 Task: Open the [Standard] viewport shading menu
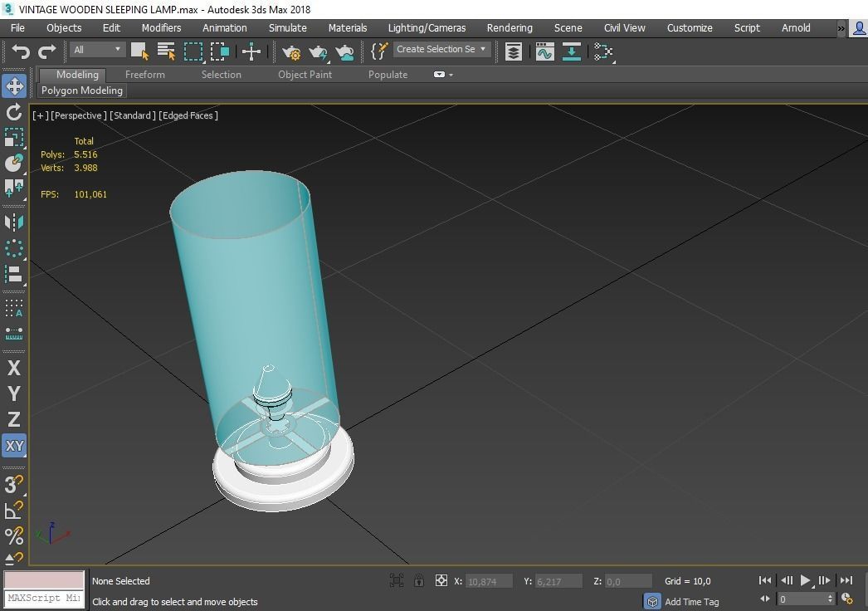pos(132,115)
